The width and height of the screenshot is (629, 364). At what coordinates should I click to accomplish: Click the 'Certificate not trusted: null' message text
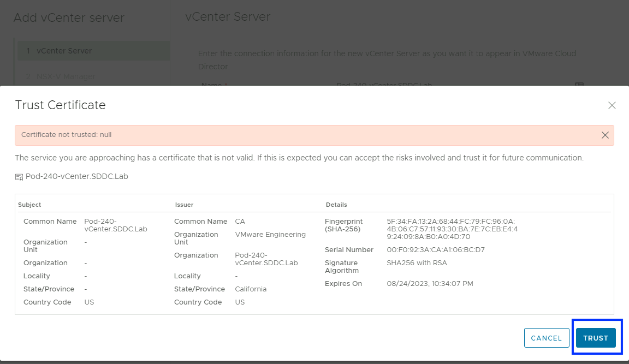pyautogui.click(x=66, y=135)
